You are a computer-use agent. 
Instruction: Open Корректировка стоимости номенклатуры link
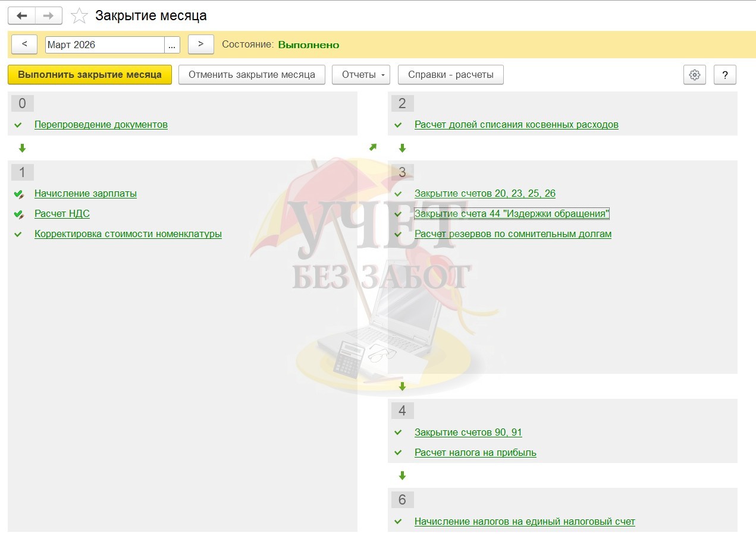point(128,234)
